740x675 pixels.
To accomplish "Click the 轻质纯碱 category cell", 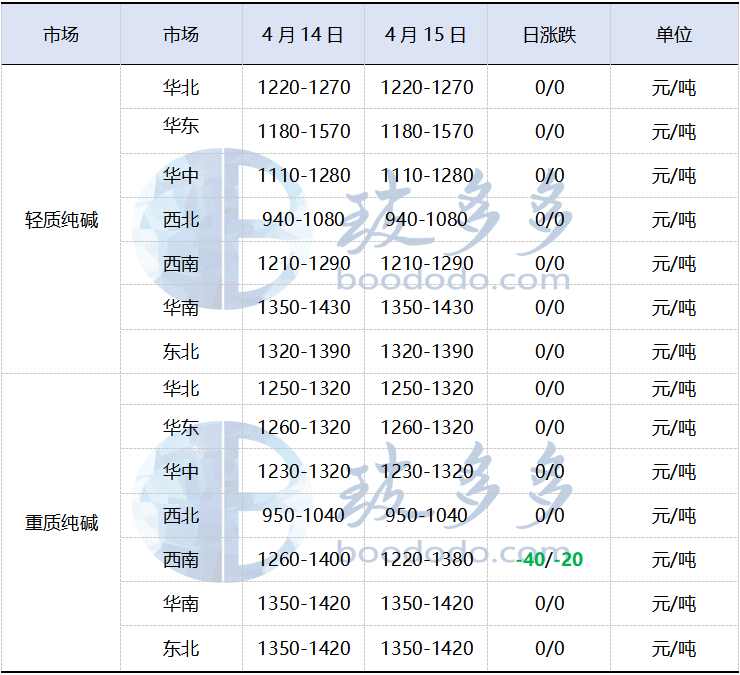I will pyautogui.click(x=61, y=220).
